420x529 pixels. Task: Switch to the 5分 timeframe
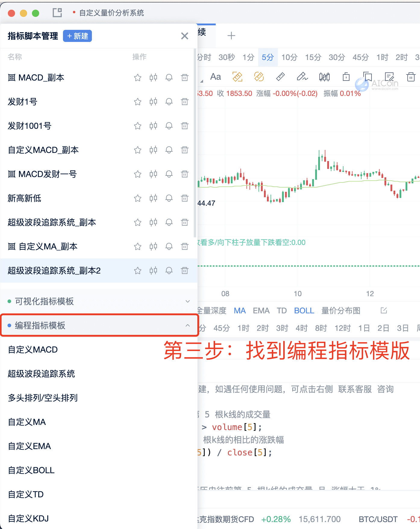268,57
